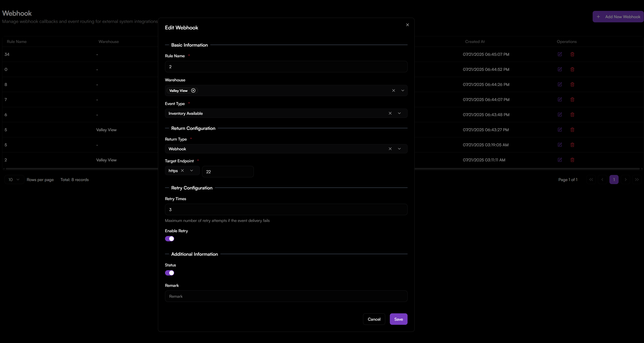Jump to the last page with double-arrow icon
The image size is (644, 343).
pos(637,180)
